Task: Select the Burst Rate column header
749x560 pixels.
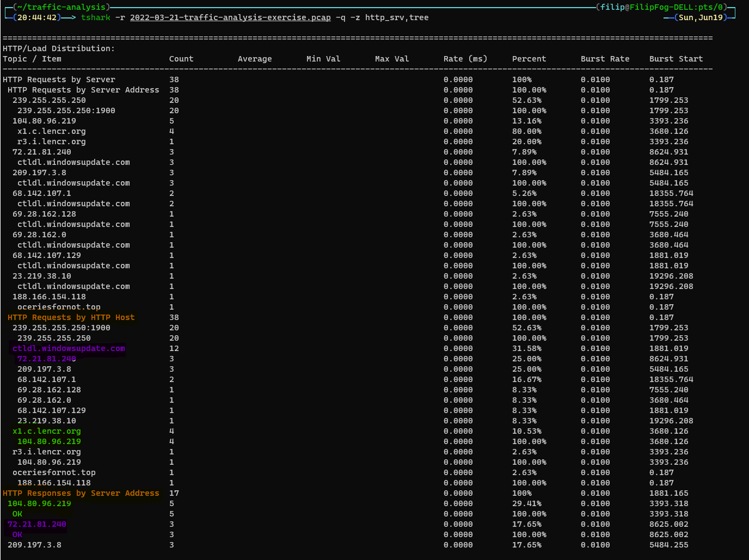Action: pyautogui.click(x=605, y=59)
